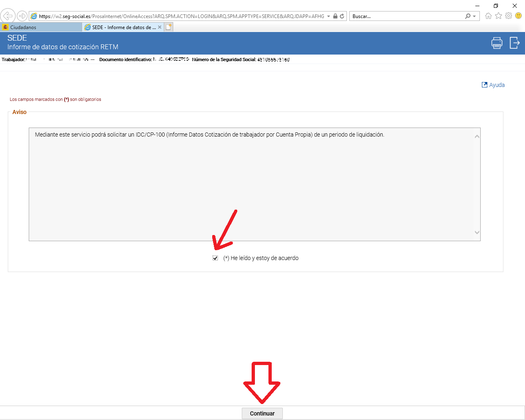525x420 pixels.
Task: Open search provider dropdown arrow
Action: pos(475,16)
